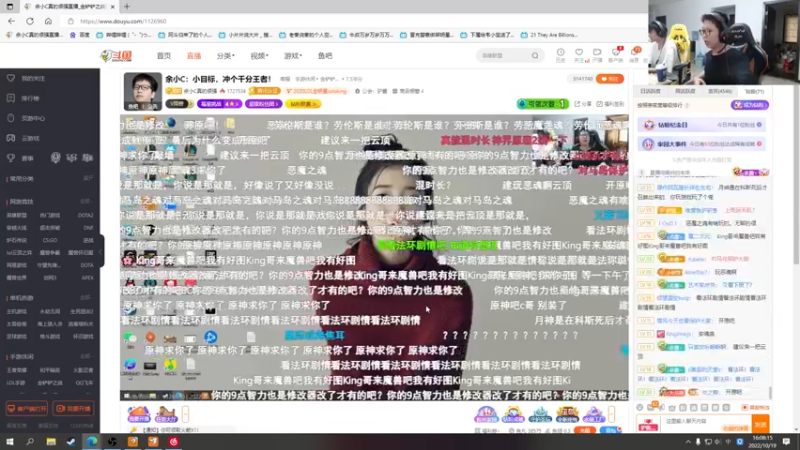
Task: Expand 常用分类 with 展开 link
Action: tap(88, 179)
